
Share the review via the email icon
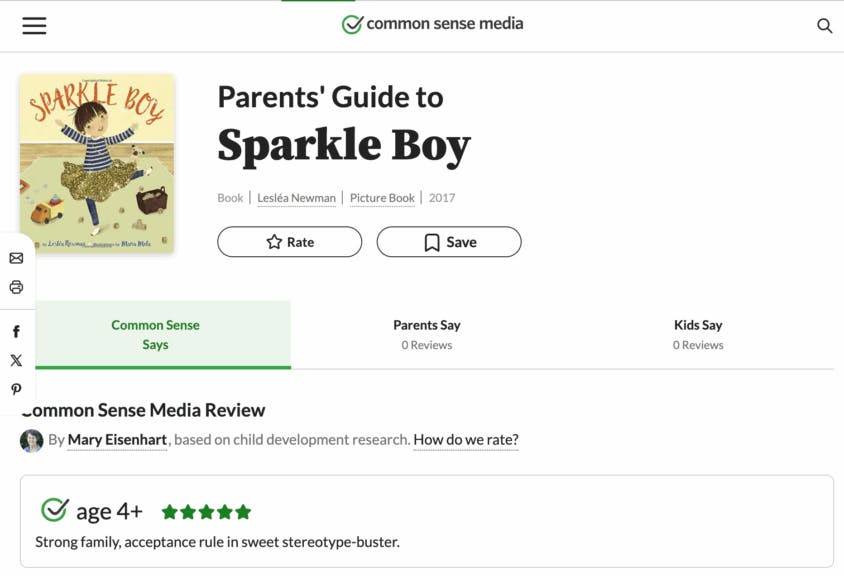[16, 258]
